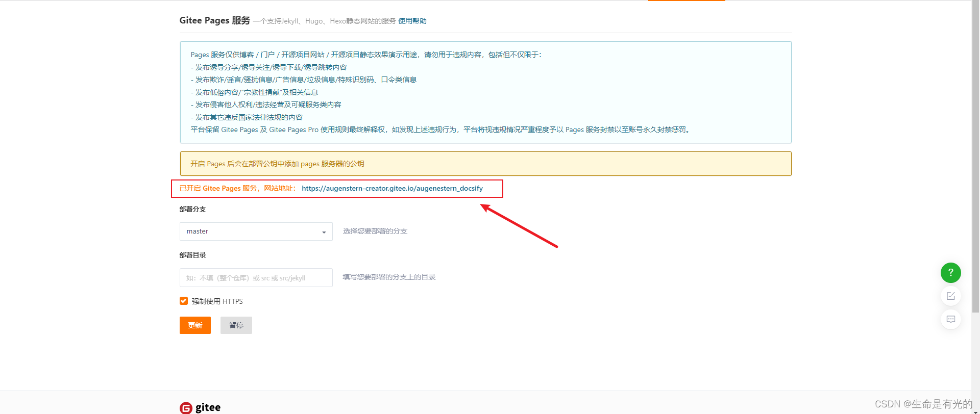This screenshot has width=980, height=414.
Task: Click the Pages 服务仅供博客 intro line
Action: [366, 55]
